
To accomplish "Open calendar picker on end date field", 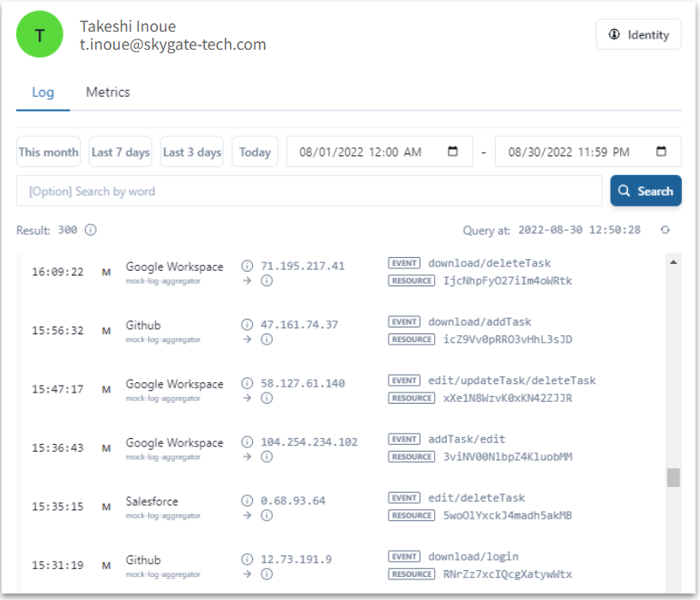I will (661, 152).
